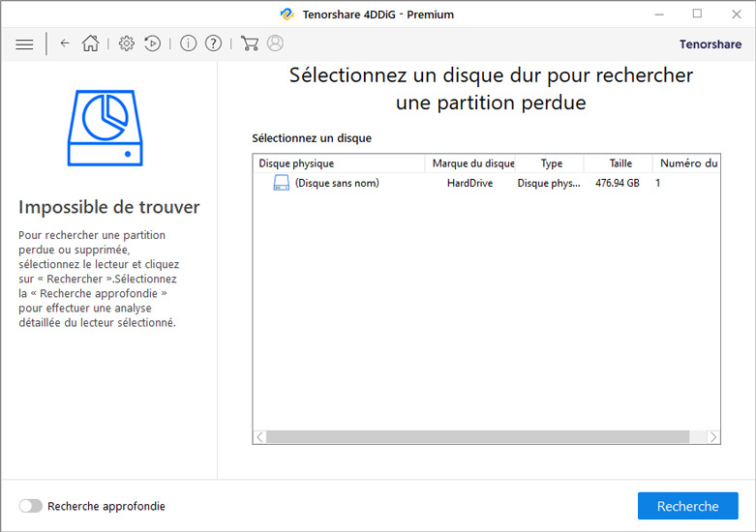Go back with the arrow icon
Viewport: 756px width, 532px height.
pos(65,44)
